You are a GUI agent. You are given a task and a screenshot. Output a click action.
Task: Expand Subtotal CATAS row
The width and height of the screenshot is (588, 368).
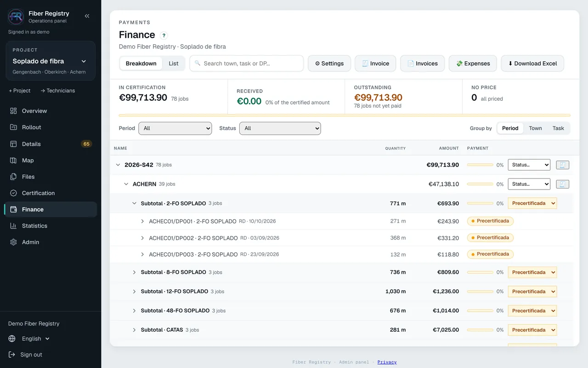(135, 330)
